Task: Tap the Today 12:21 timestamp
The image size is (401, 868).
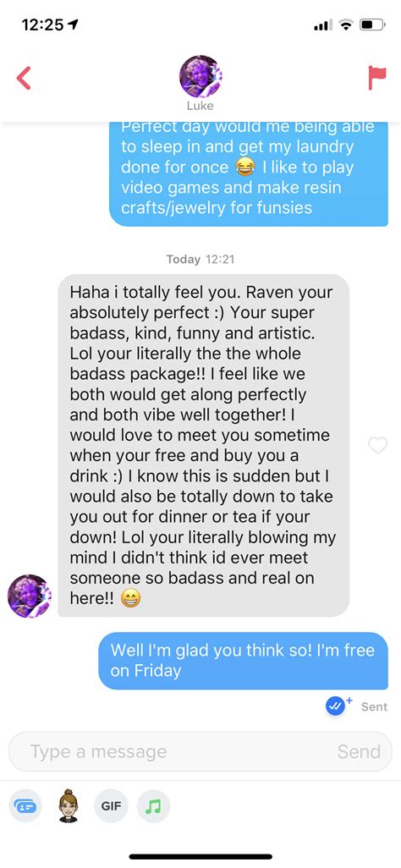Action: coord(200,259)
